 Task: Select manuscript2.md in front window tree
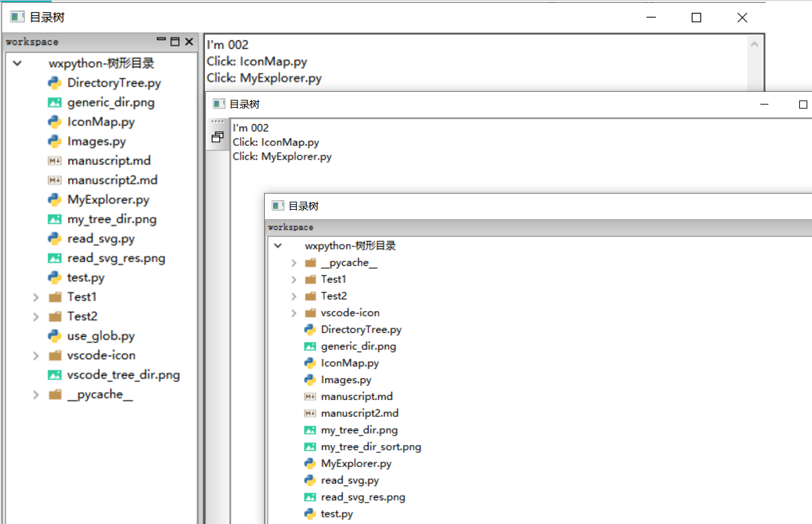click(360, 413)
